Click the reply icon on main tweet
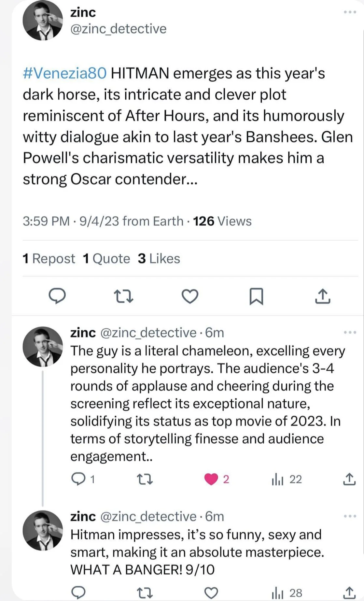The width and height of the screenshot is (364, 601). pos(57,296)
